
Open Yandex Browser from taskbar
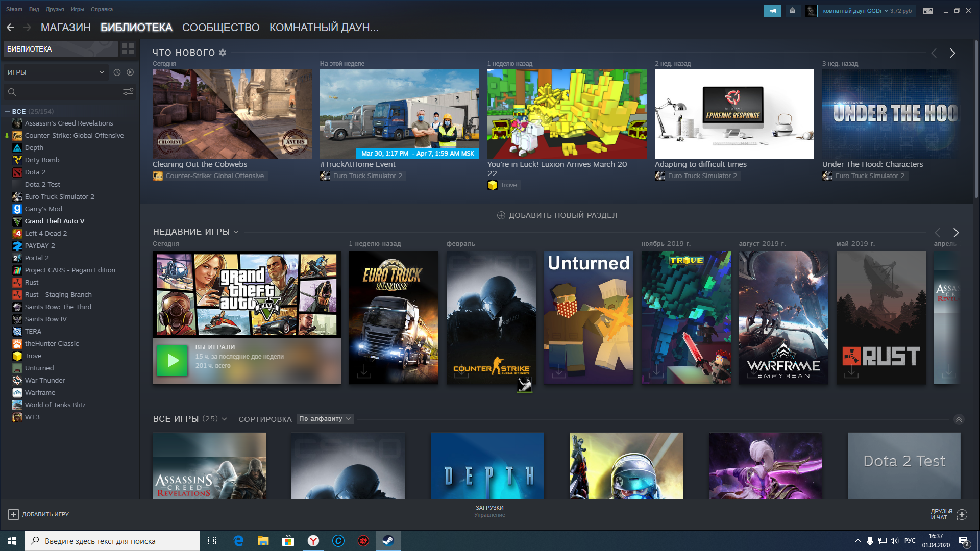coord(313,541)
